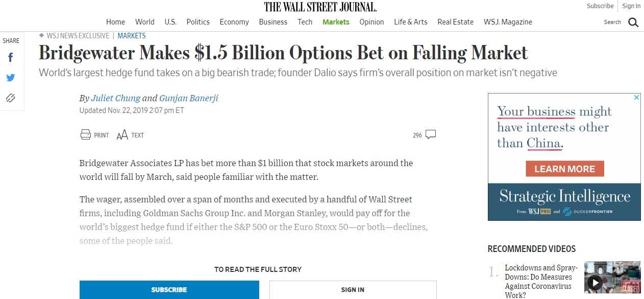Select the Opinion menu item
The width and height of the screenshot is (644, 299).
371,22
